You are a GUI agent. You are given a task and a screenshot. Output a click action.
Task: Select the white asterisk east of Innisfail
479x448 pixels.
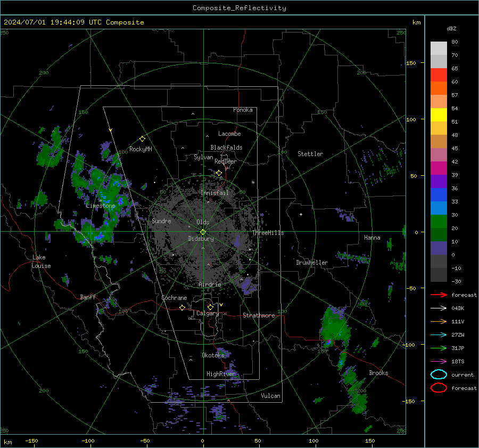[253, 183]
